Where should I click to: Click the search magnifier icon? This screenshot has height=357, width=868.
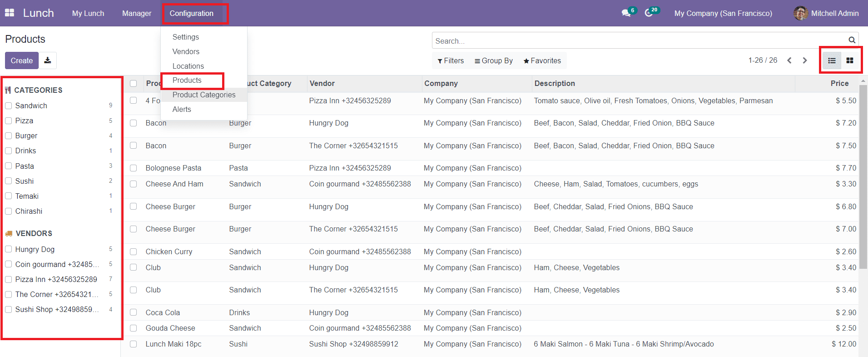[x=852, y=40]
